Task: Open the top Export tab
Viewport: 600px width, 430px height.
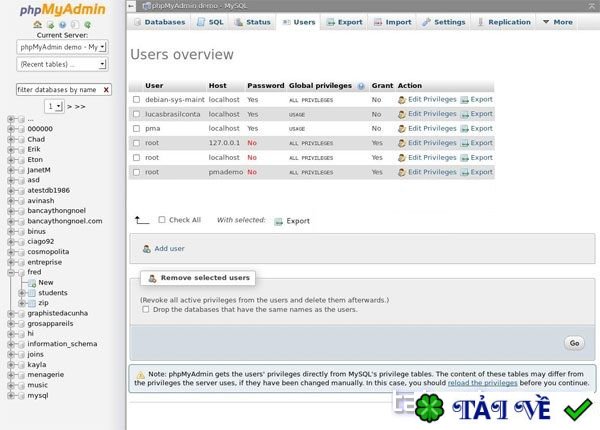Action: tap(344, 22)
